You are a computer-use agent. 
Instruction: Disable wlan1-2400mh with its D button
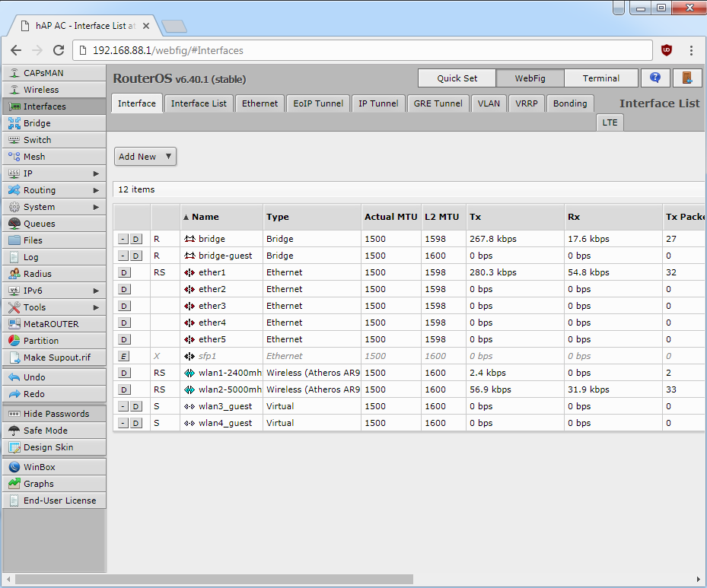(124, 373)
